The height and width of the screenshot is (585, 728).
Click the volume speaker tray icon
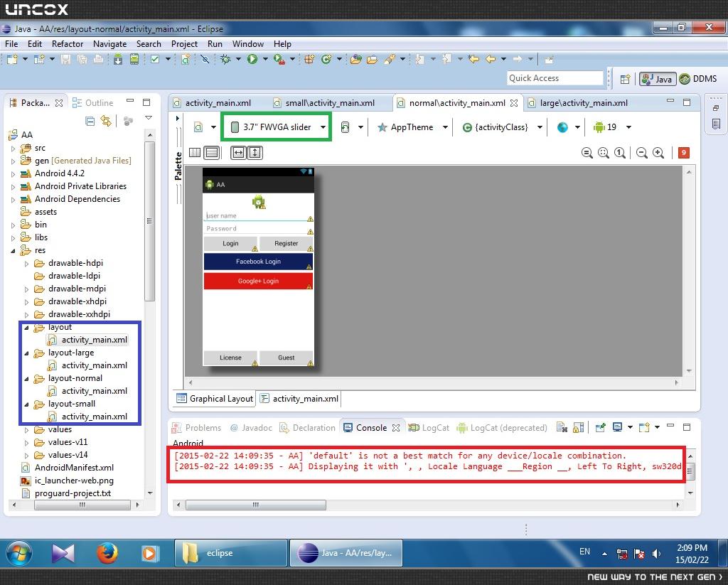coord(656,554)
